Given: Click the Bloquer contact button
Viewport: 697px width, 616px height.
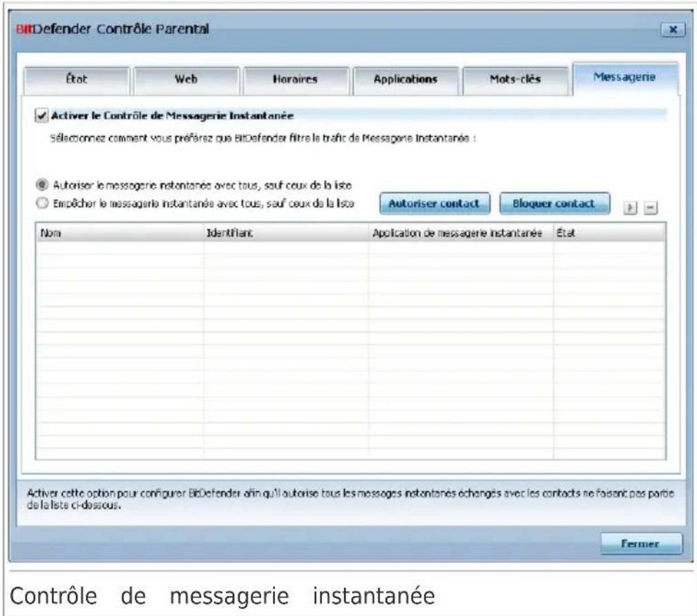Looking at the screenshot, I should coord(554,204).
